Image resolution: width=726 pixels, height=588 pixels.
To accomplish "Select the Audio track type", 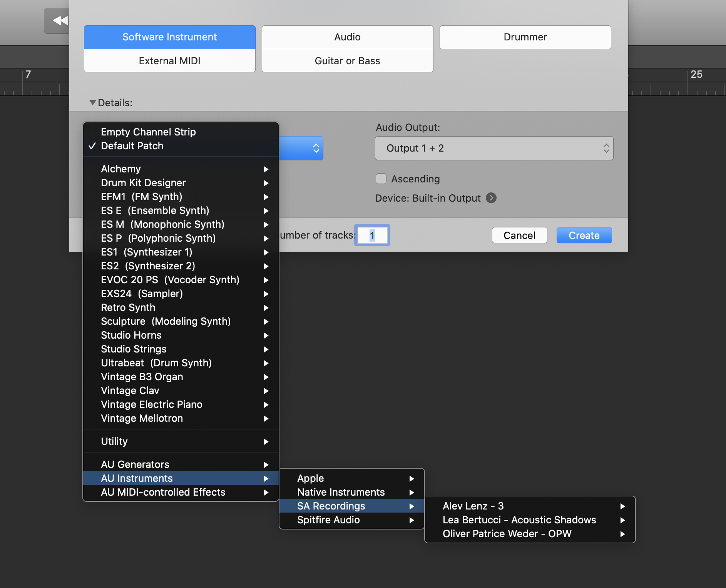I will pyautogui.click(x=347, y=37).
